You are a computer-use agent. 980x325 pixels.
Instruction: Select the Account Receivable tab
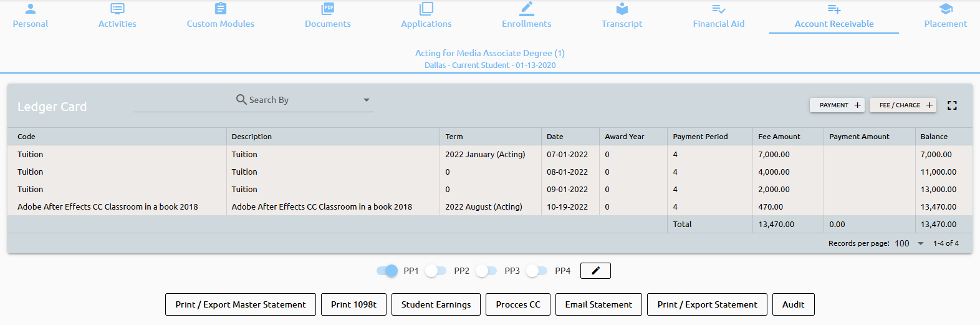pyautogui.click(x=833, y=17)
